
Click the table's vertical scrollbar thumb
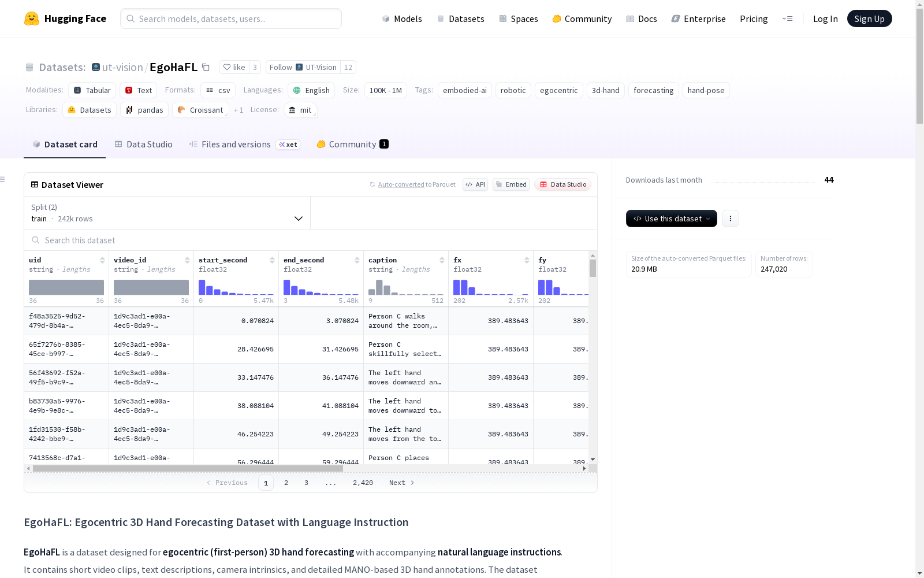click(x=593, y=268)
